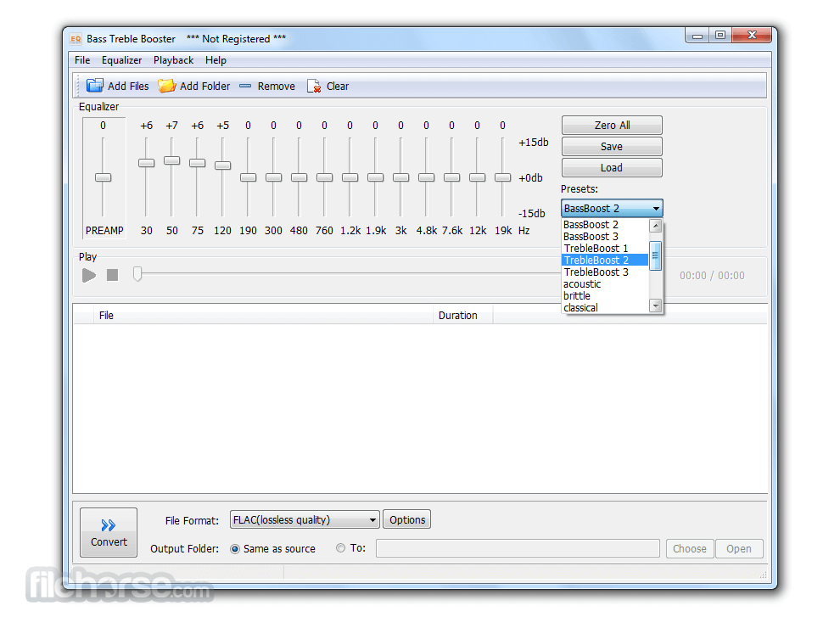Screen dimensions: 840x628
Task: Choose the classical preset
Action: tap(605, 307)
